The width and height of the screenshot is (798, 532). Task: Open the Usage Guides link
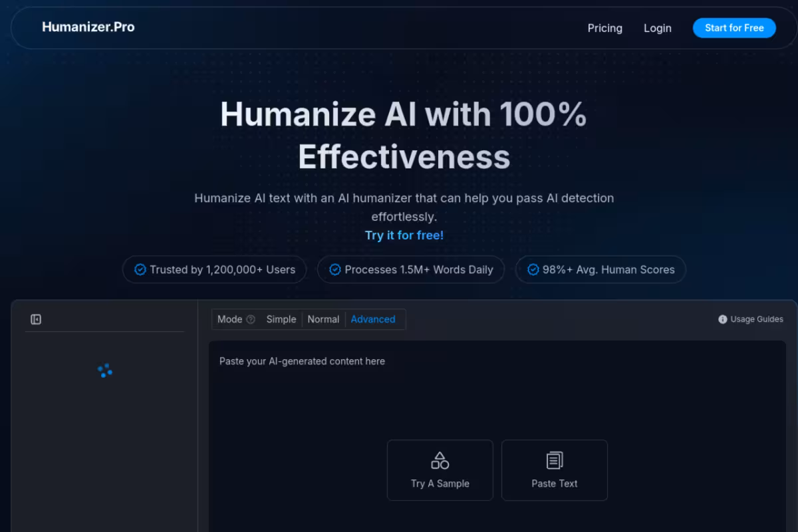tap(757, 319)
